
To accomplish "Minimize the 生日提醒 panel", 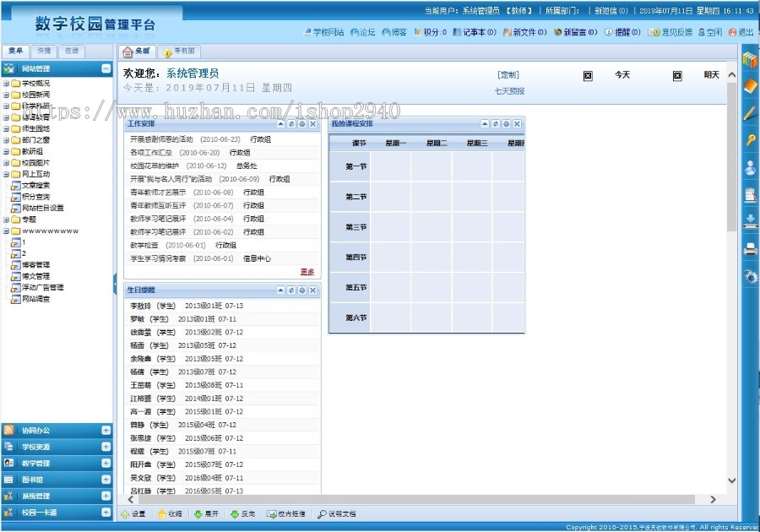I will 280,290.
